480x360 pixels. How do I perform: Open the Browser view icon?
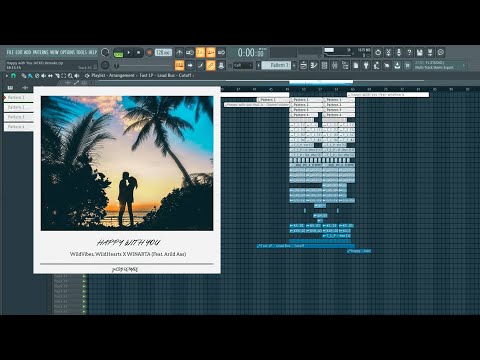(345, 65)
